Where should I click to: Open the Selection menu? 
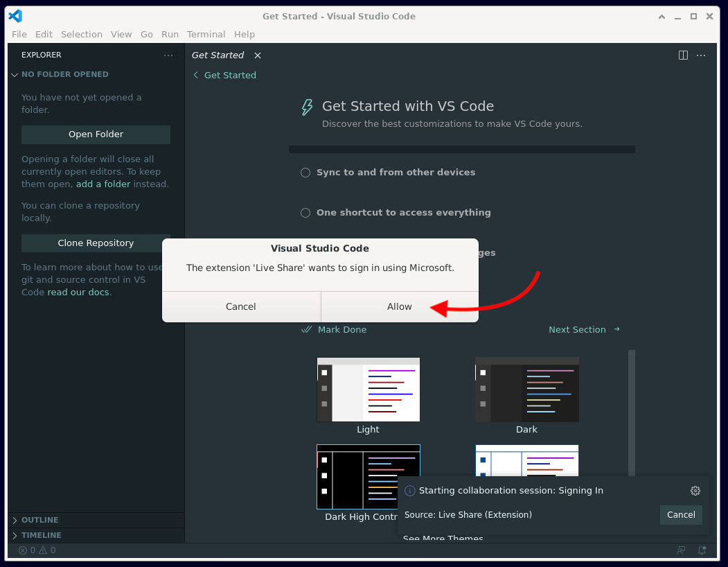[x=81, y=34]
